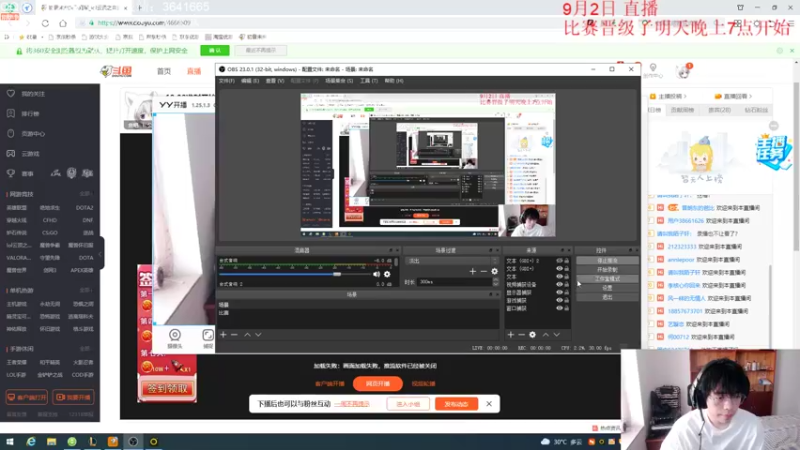Open 工具(T) menu in OBS
800x450 pixels.
(369, 81)
